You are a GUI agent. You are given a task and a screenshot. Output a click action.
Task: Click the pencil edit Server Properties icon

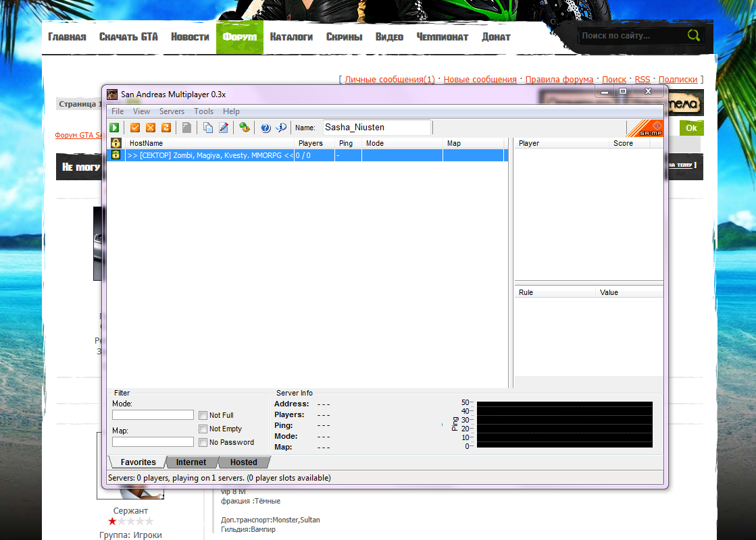point(224,128)
